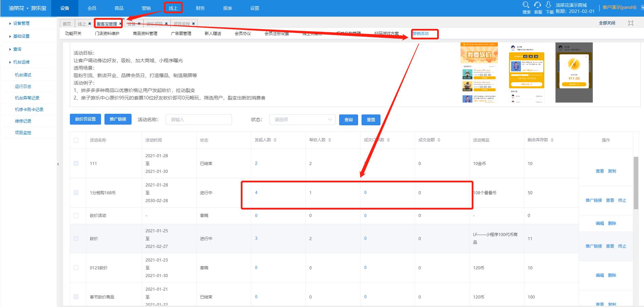Viewport: 644px width, 307px height.
Task: Tick the select-all checkbox in the table header
Action: click(76, 140)
